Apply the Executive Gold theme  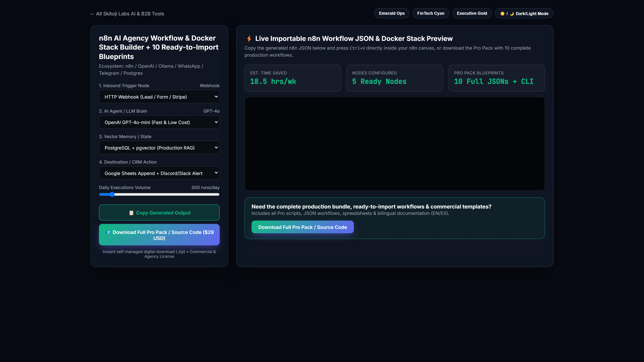(x=472, y=13)
